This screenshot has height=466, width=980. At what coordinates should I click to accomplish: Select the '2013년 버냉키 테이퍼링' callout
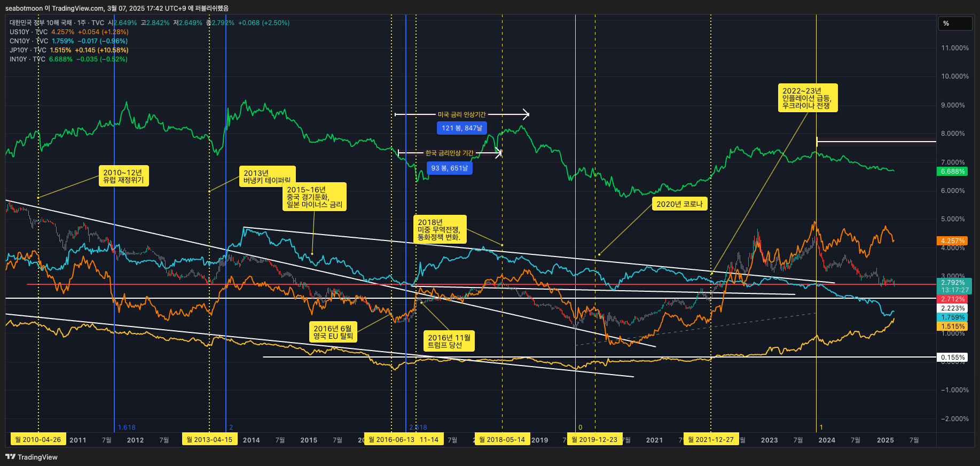267,176
